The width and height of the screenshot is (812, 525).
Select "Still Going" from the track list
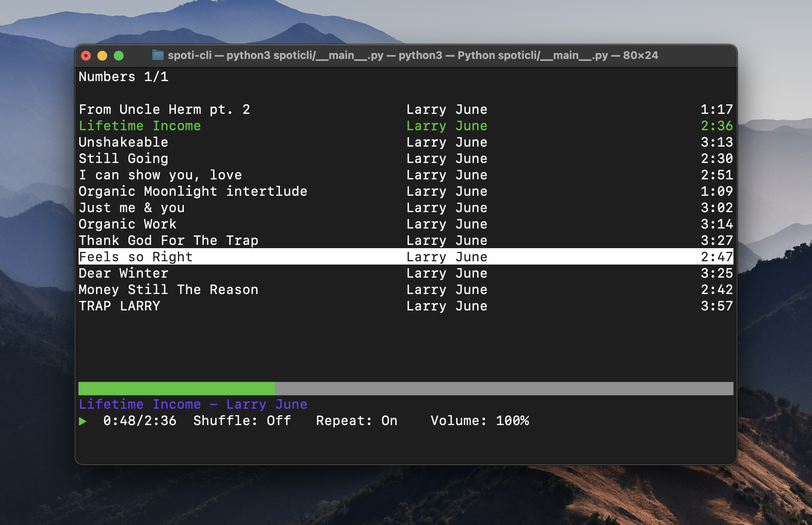click(123, 158)
